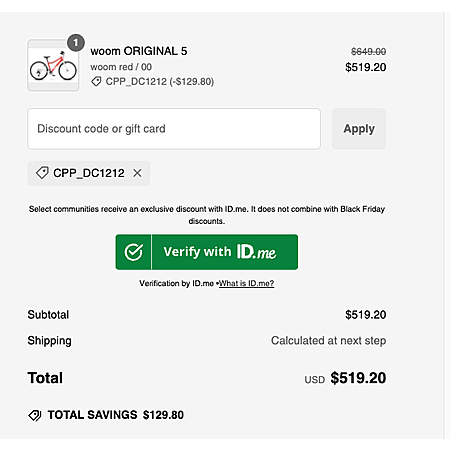Click the woom red / 00 variant text
This screenshot has height=450, width=450.
121,67
